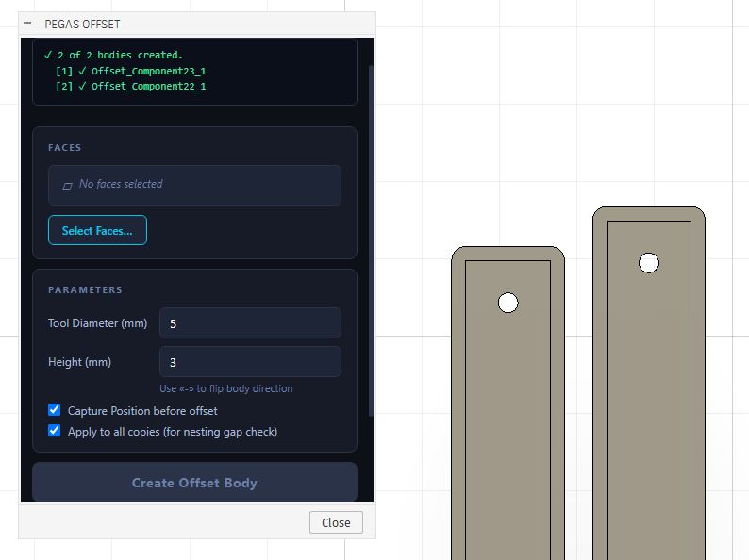Click the Select Faces... button
749x560 pixels.
[x=97, y=230]
